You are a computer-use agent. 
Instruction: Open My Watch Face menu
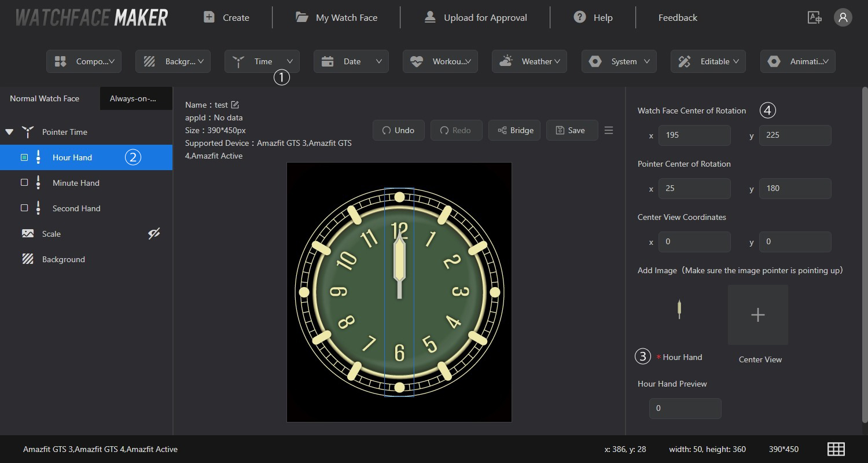[x=336, y=17]
